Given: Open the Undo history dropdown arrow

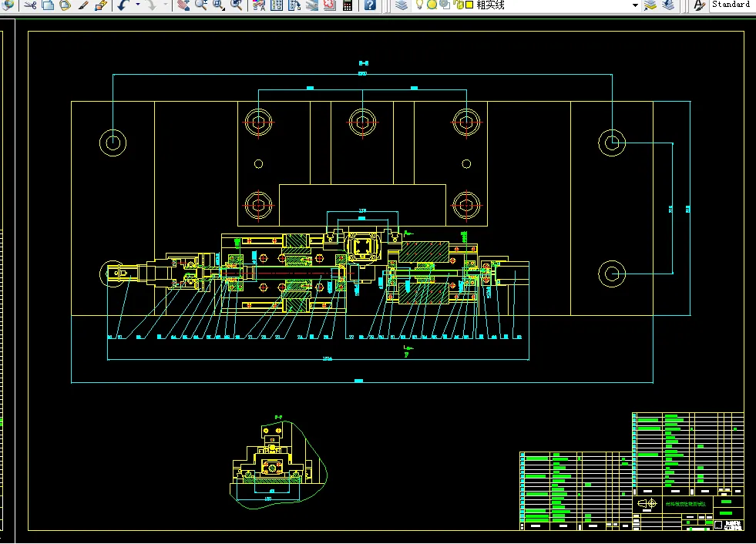Looking at the screenshot, I should pos(137,5).
